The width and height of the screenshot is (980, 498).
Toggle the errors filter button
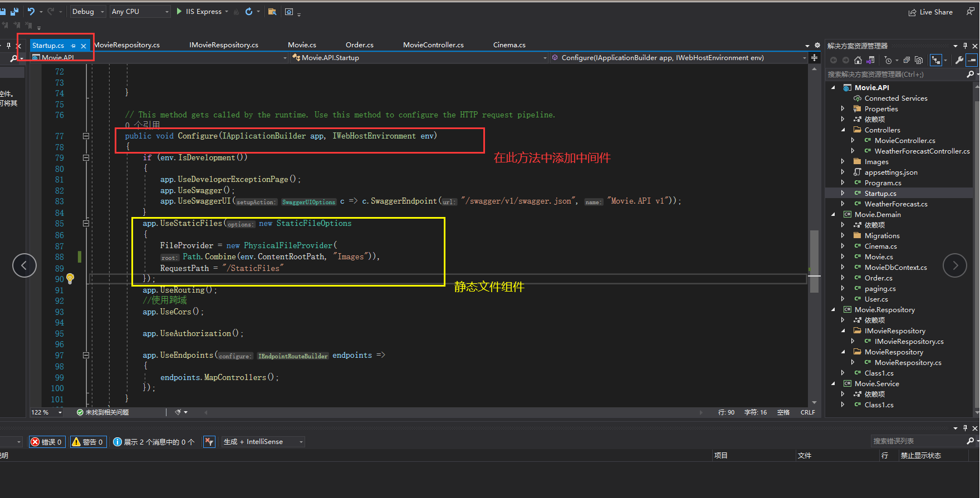(47, 442)
